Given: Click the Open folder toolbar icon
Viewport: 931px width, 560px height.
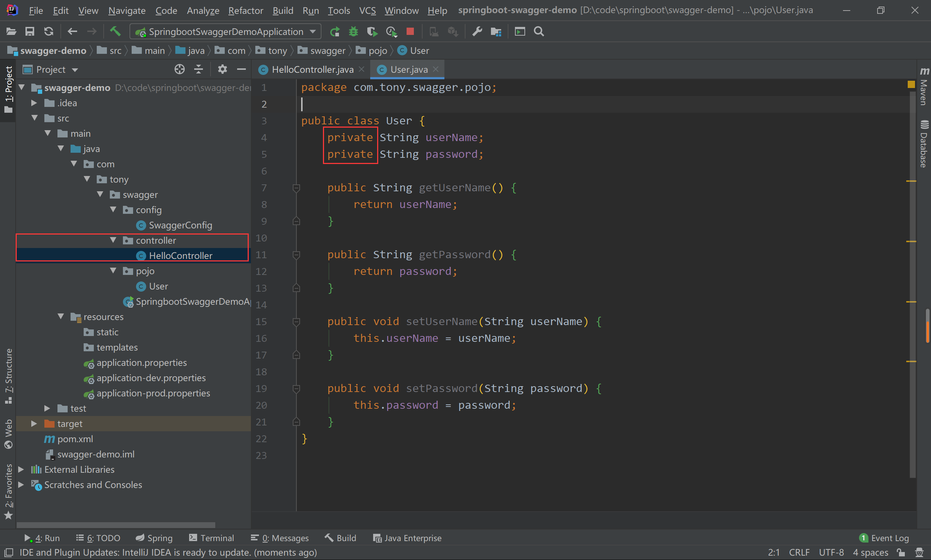Looking at the screenshot, I should 11,32.
